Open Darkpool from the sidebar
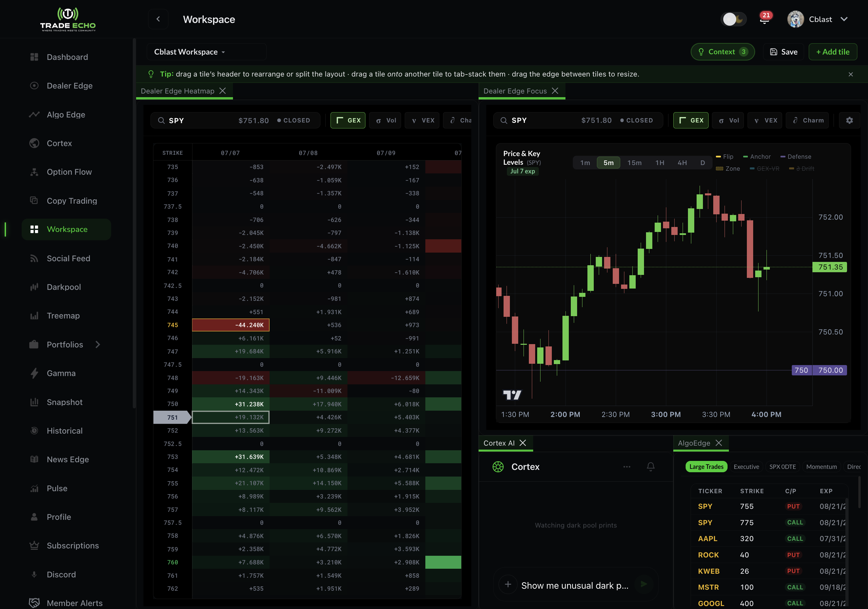Screen dimensions: 868x609 pyautogui.click(x=64, y=287)
